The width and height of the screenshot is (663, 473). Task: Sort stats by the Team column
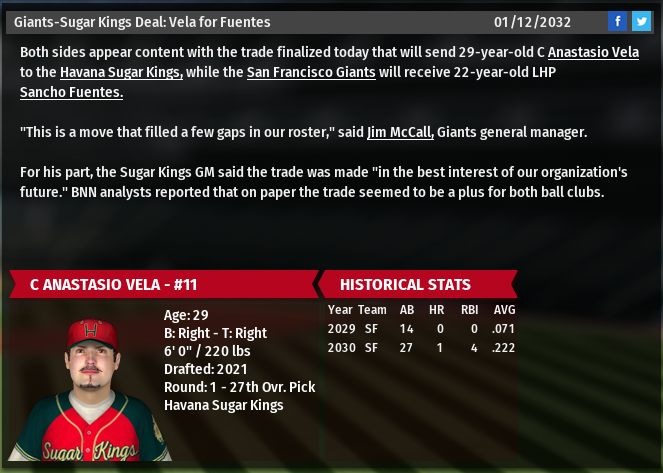point(371,310)
